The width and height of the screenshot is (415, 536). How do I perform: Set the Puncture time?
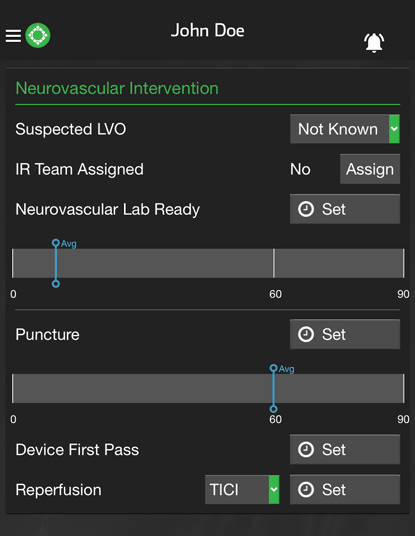coord(345,334)
